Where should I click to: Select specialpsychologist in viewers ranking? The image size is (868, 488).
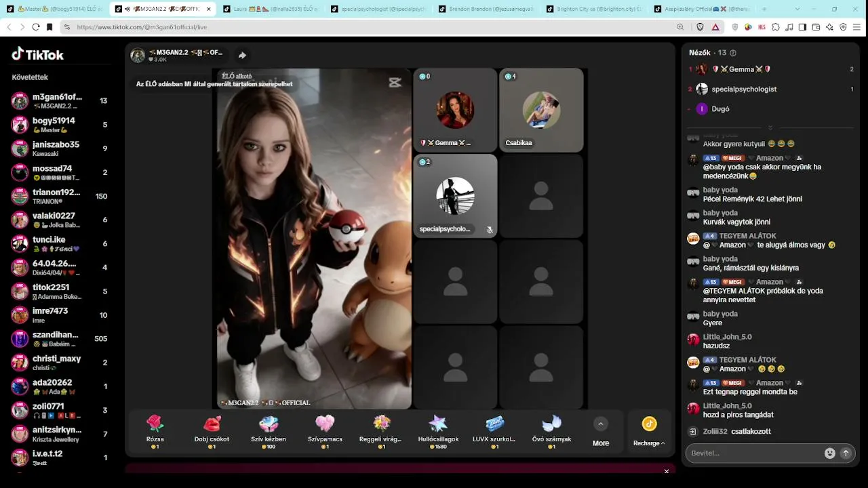tap(770, 89)
